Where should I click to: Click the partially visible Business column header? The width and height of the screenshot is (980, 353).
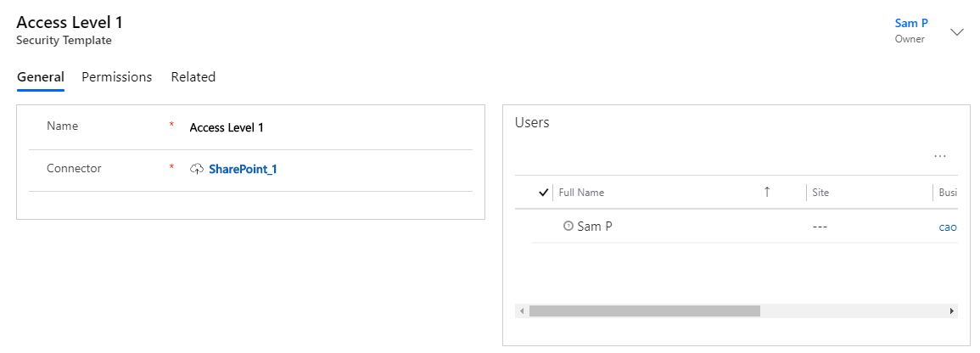[947, 193]
